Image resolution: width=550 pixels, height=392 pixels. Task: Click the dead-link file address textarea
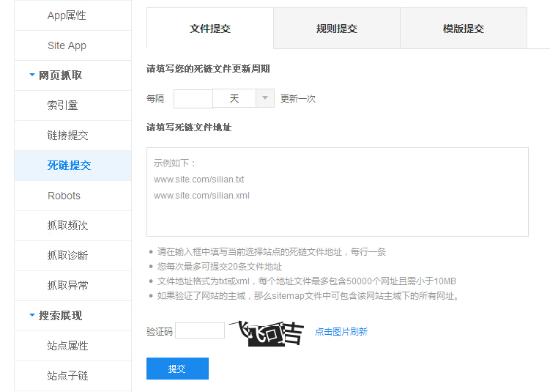pyautogui.click(x=337, y=192)
